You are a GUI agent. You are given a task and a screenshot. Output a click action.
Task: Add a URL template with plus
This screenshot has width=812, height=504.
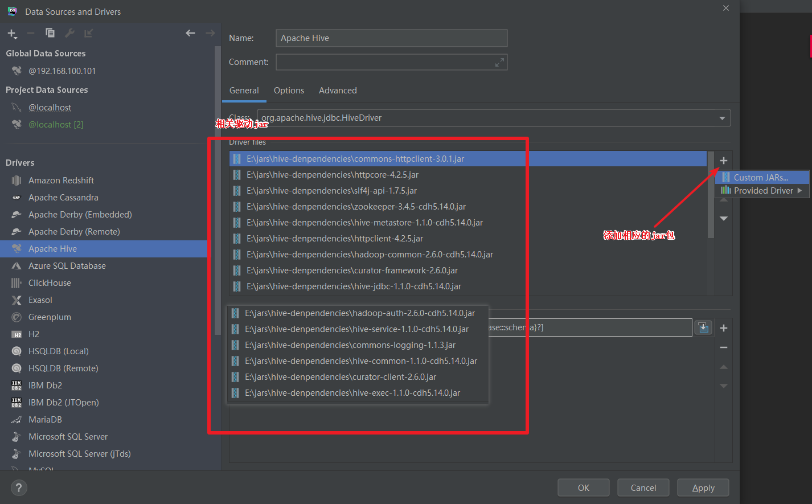pos(724,328)
